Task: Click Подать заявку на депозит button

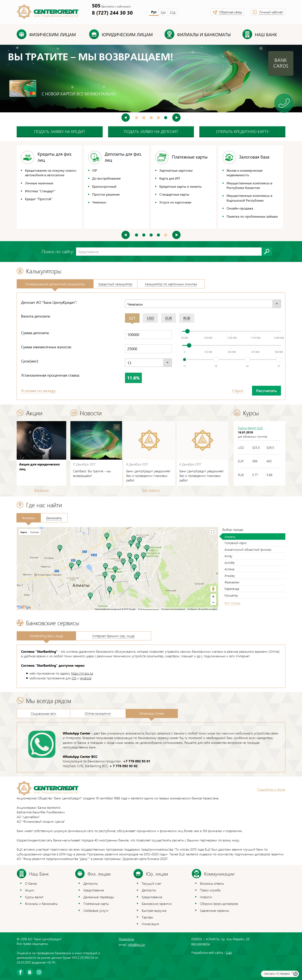Action: [151, 132]
